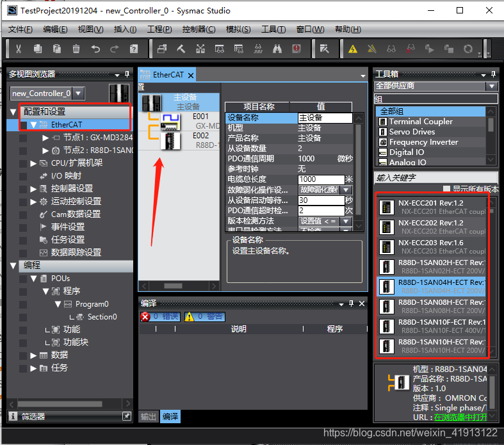This screenshot has width=504, height=445.
Task: Toggle the warnings filter button (0 警告)
Action: point(205,317)
